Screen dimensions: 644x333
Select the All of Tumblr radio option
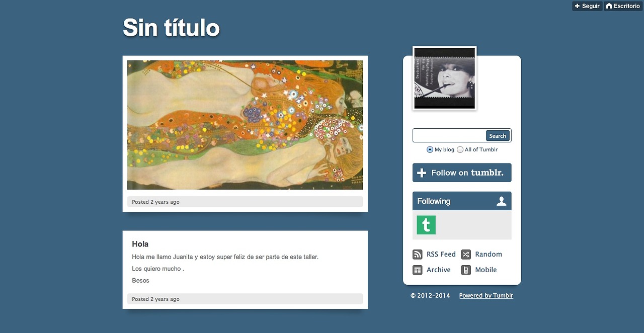click(460, 149)
